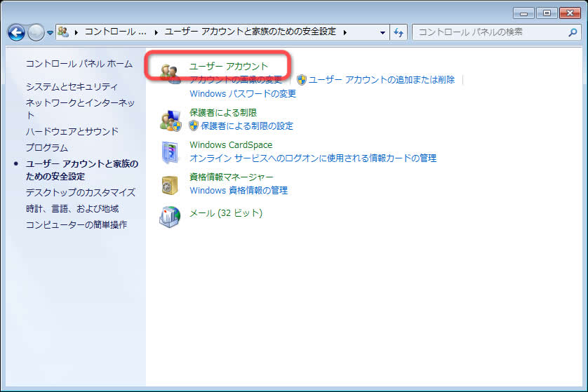This screenshot has height=392, width=588.
Task: Open ハードウェアとサウンド in sidebar
Action: [x=72, y=132]
